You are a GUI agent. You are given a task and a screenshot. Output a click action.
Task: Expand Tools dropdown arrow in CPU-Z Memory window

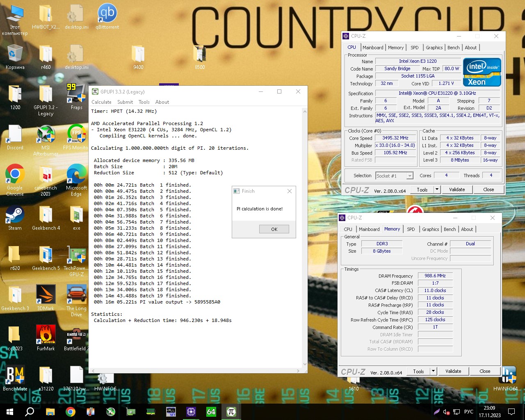(433, 371)
